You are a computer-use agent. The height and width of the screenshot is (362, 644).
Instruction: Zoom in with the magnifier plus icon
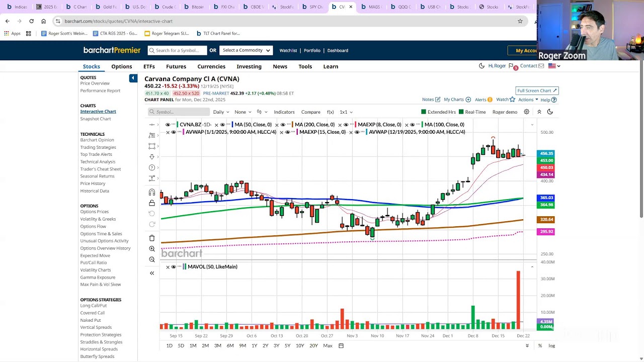point(152,249)
